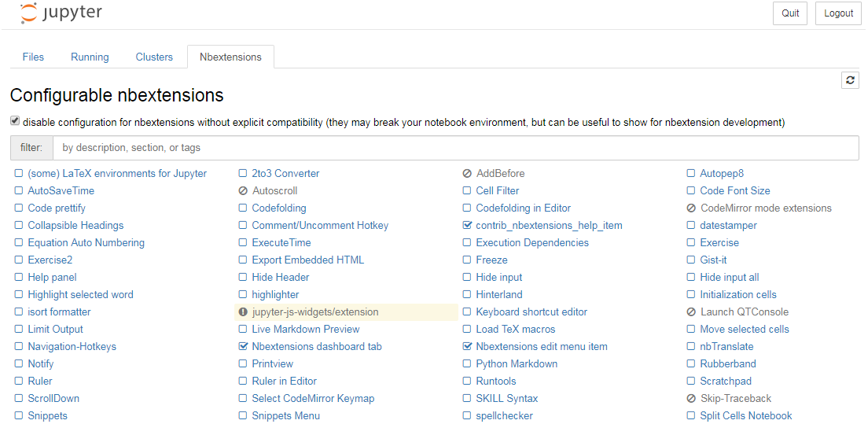Focus the nbextensions filter text field
Viewport: 868px width, 424px height.
(x=455, y=148)
